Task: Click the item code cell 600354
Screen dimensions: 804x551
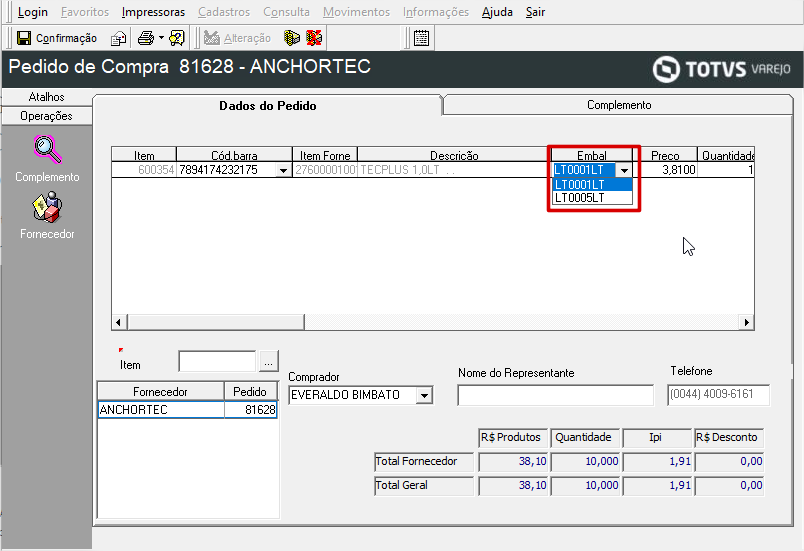Action: pyautogui.click(x=144, y=170)
